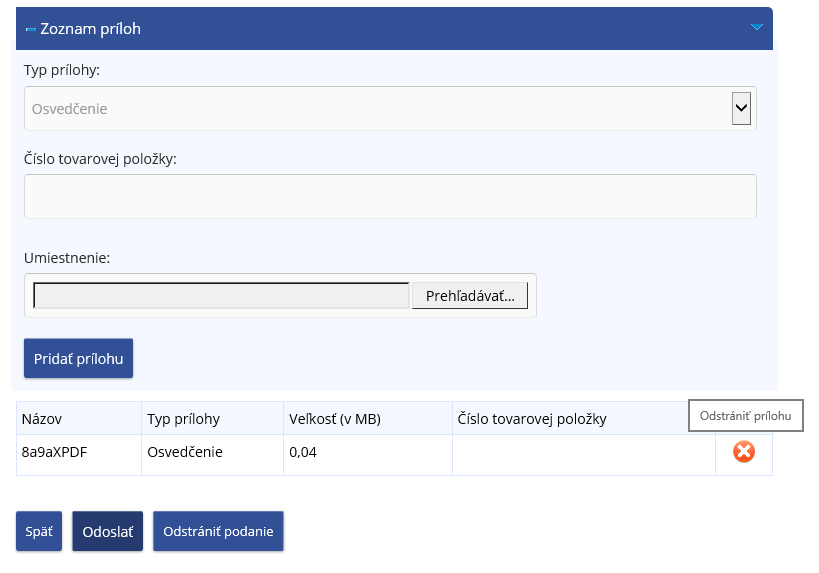Viewport: 819px width, 573px height.
Task: Click the Umiestnenie file path field
Action: tap(221, 296)
